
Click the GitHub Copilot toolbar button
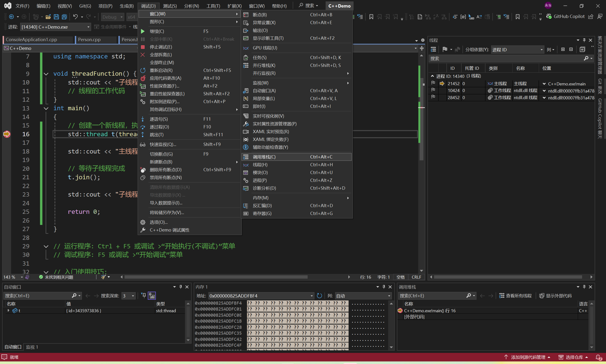point(566,16)
